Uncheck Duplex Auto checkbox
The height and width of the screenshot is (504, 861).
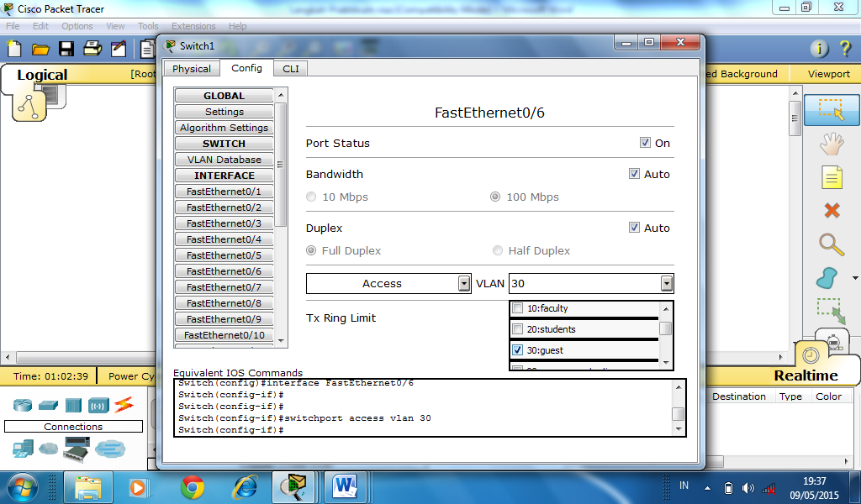pyautogui.click(x=634, y=228)
